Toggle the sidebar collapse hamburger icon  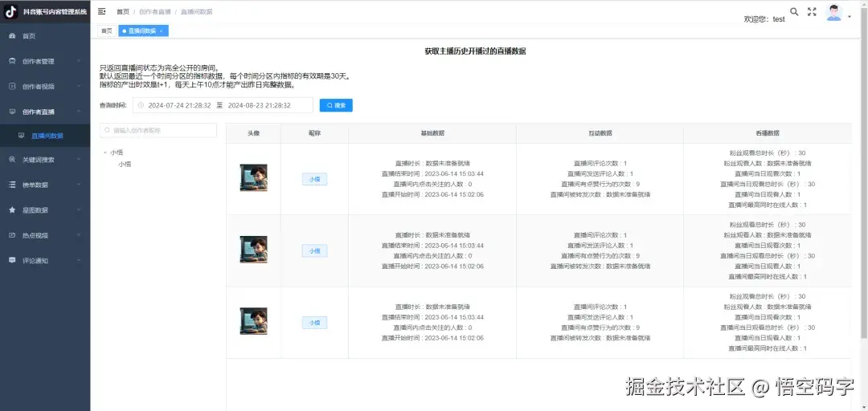102,11
